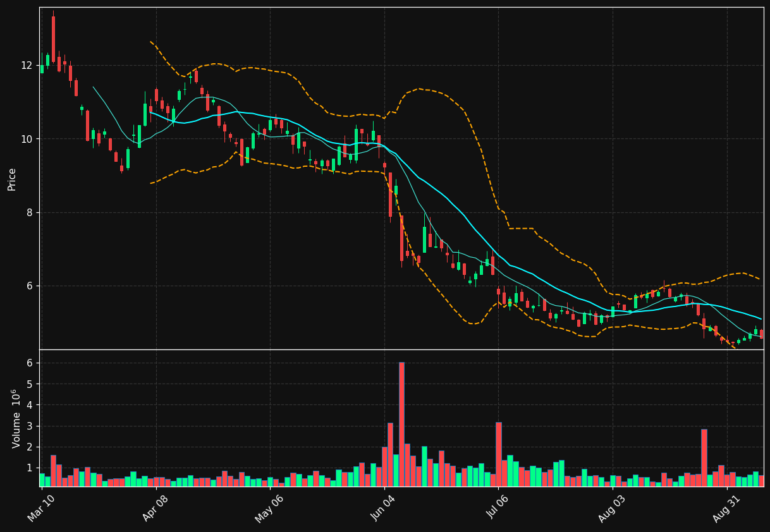Click the Price axis title

pyautogui.click(x=12, y=179)
